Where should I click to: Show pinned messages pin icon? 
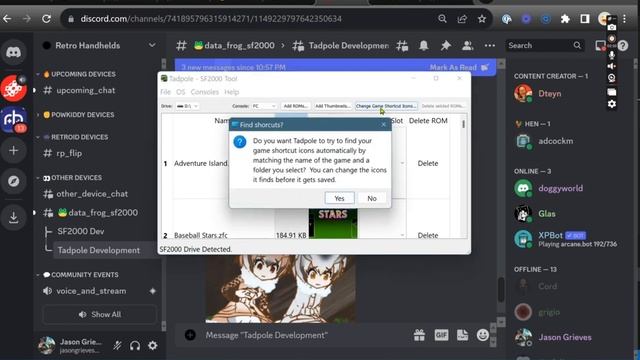445,46
